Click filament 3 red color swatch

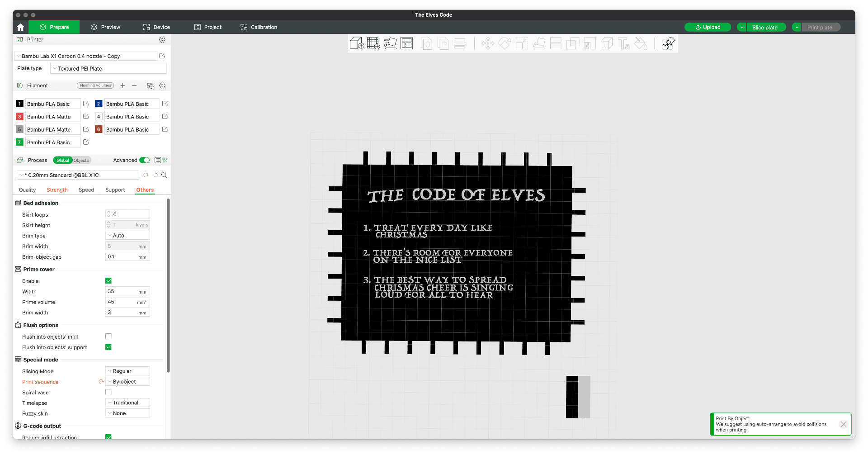pyautogui.click(x=19, y=117)
